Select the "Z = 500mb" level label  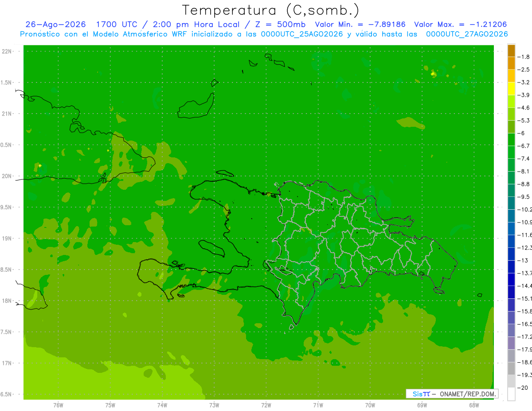280,24
